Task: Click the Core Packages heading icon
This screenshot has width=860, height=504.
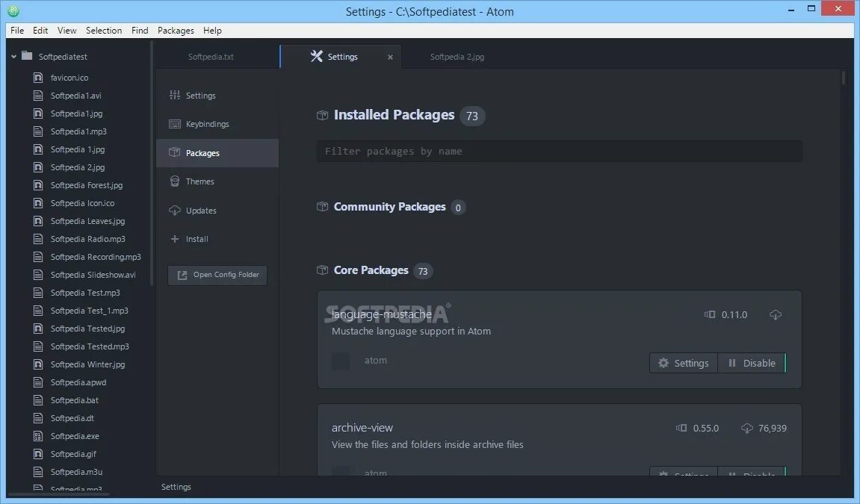Action: click(323, 270)
